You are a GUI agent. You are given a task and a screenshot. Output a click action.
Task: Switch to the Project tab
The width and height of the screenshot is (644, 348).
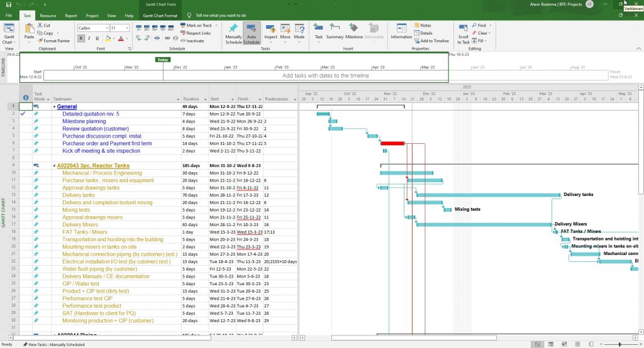92,16
